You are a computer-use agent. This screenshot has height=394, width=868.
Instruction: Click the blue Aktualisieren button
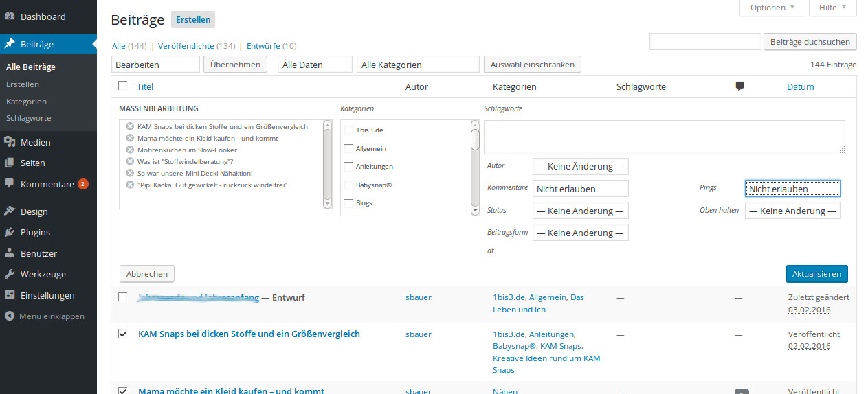[x=816, y=274]
